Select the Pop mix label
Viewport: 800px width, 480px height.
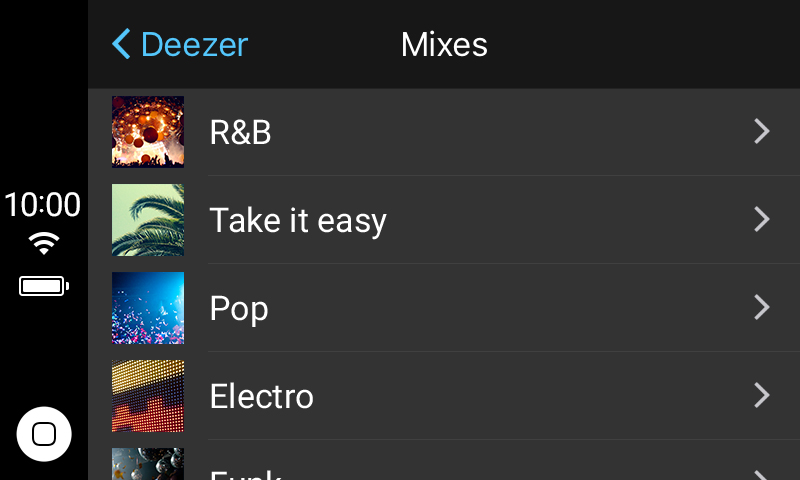pyautogui.click(x=239, y=309)
